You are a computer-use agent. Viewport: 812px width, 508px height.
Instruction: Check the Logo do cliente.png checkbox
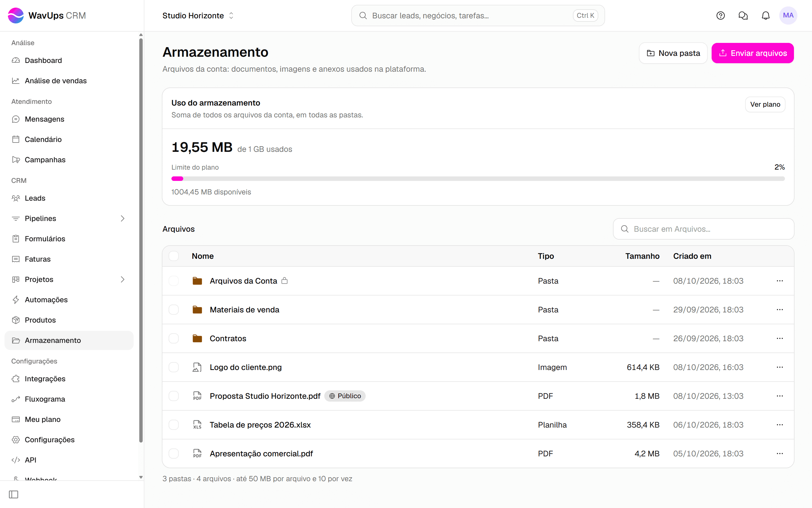point(173,367)
